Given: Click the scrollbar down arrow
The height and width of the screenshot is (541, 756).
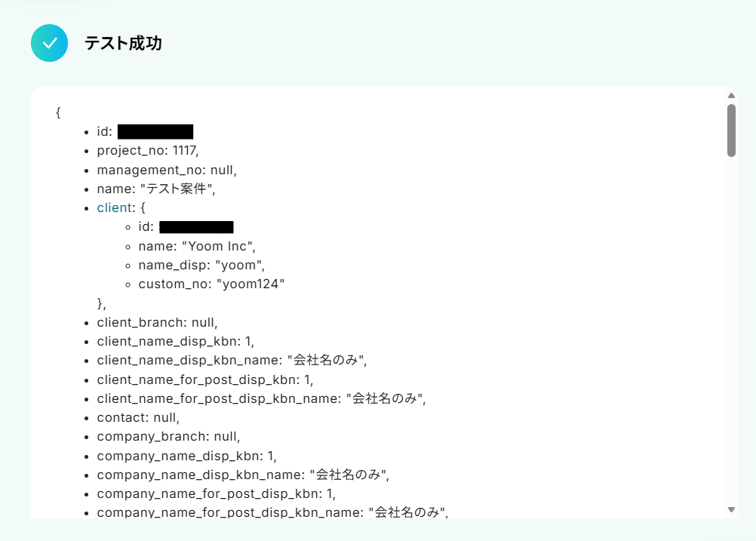Looking at the screenshot, I should [731, 509].
